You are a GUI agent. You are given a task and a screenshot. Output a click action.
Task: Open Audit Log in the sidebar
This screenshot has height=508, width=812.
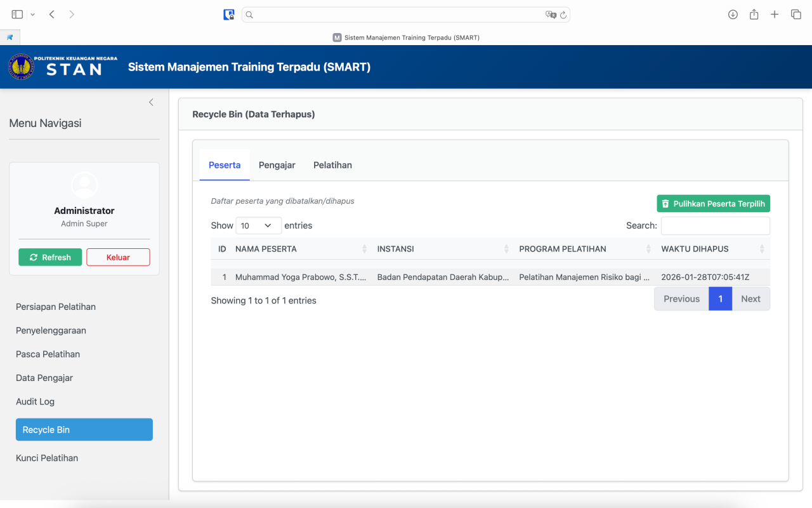tap(36, 401)
